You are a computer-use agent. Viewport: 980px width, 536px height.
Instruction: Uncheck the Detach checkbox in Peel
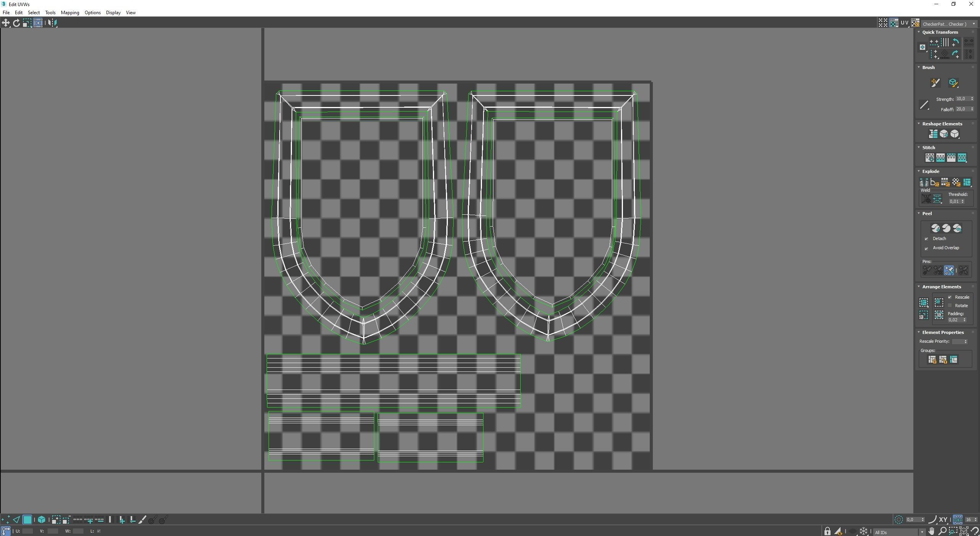pos(926,239)
